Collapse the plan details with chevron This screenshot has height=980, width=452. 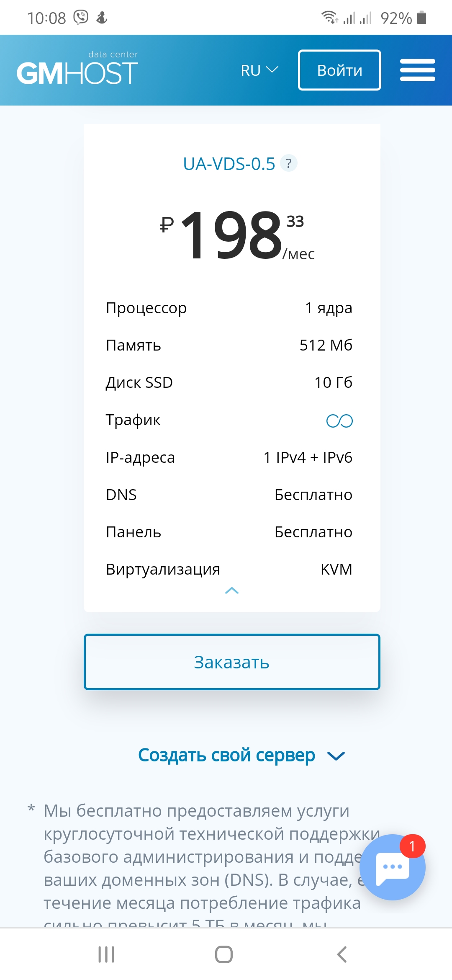click(231, 591)
